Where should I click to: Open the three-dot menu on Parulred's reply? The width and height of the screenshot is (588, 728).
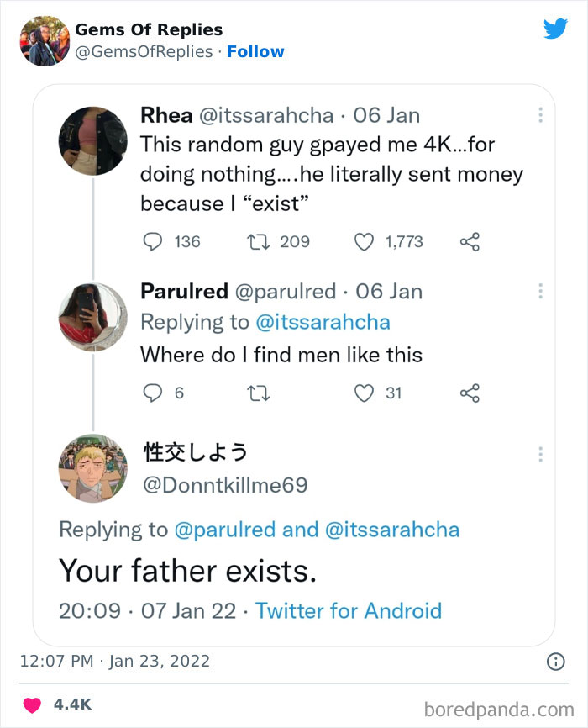541,291
